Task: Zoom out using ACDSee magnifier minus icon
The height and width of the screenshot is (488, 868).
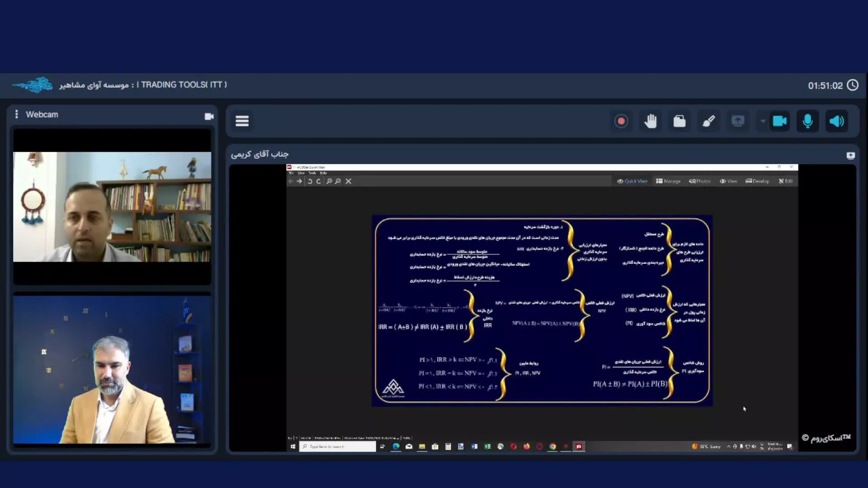Action: pyautogui.click(x=338, y=181)
